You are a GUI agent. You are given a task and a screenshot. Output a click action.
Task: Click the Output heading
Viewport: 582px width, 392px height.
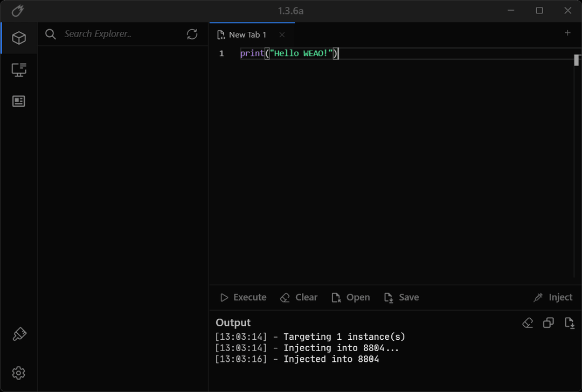tap(233, 323)
